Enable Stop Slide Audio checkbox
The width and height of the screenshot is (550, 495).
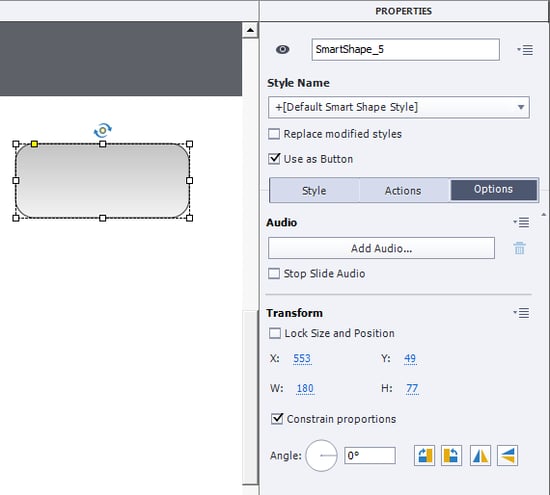274,273
